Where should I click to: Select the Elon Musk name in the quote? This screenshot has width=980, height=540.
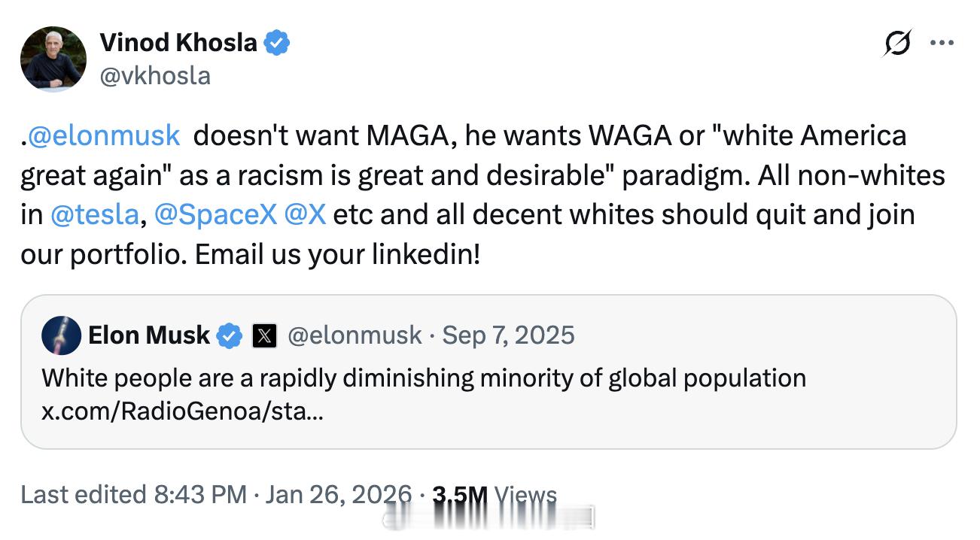[149, 335]
